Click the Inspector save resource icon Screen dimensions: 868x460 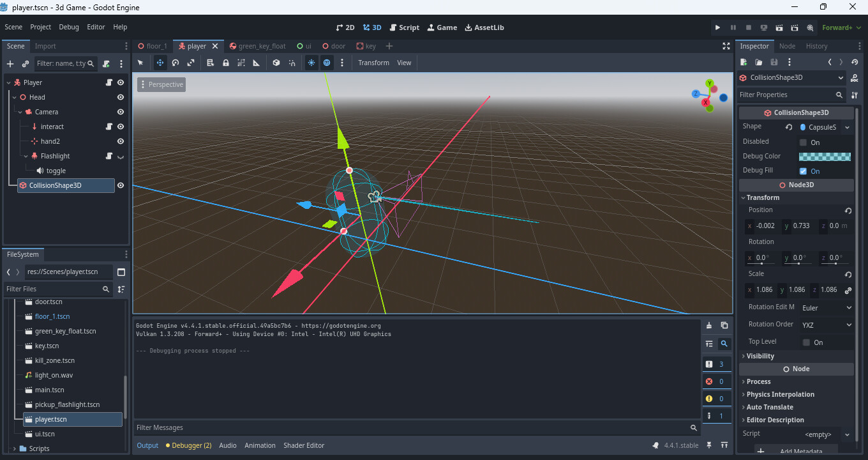[x=774, y=62]
